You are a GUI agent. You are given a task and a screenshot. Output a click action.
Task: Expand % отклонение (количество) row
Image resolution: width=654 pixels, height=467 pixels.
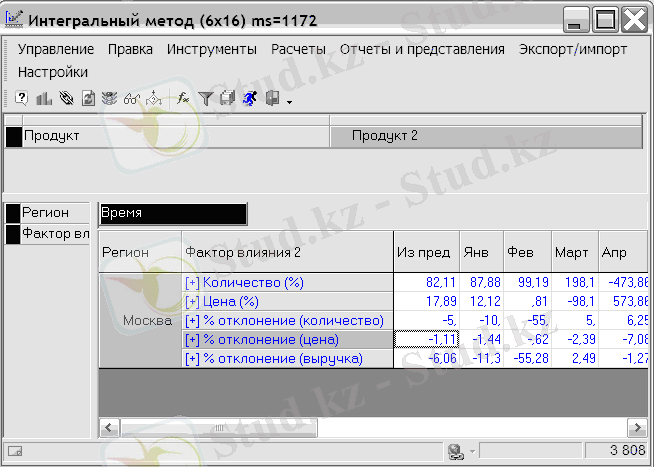192,321
